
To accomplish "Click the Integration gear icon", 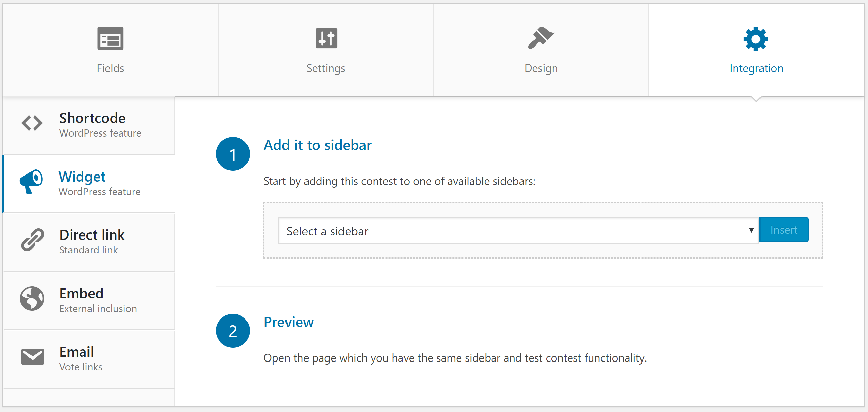I will [x=756, y=39].
